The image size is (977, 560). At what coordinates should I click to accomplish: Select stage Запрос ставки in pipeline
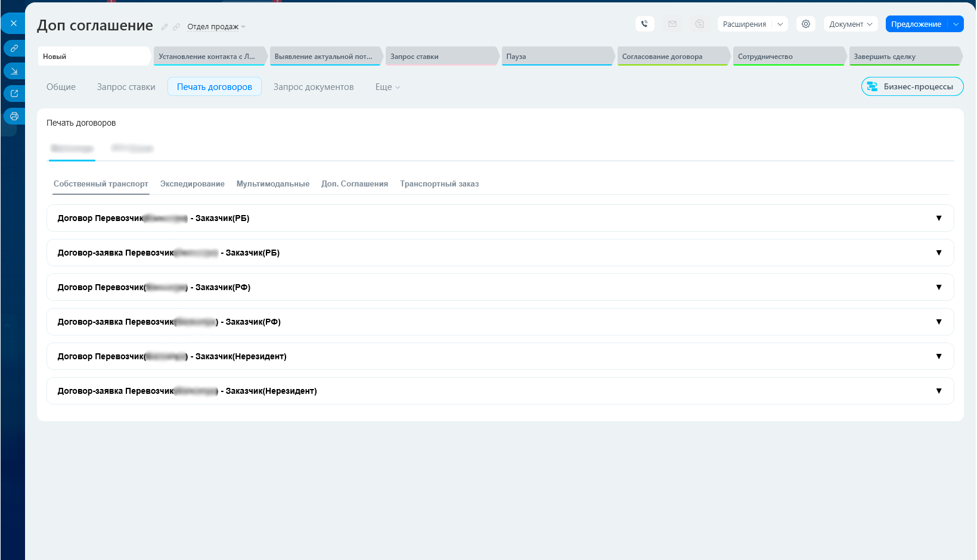pyautogui.click(x=442, y=56)
